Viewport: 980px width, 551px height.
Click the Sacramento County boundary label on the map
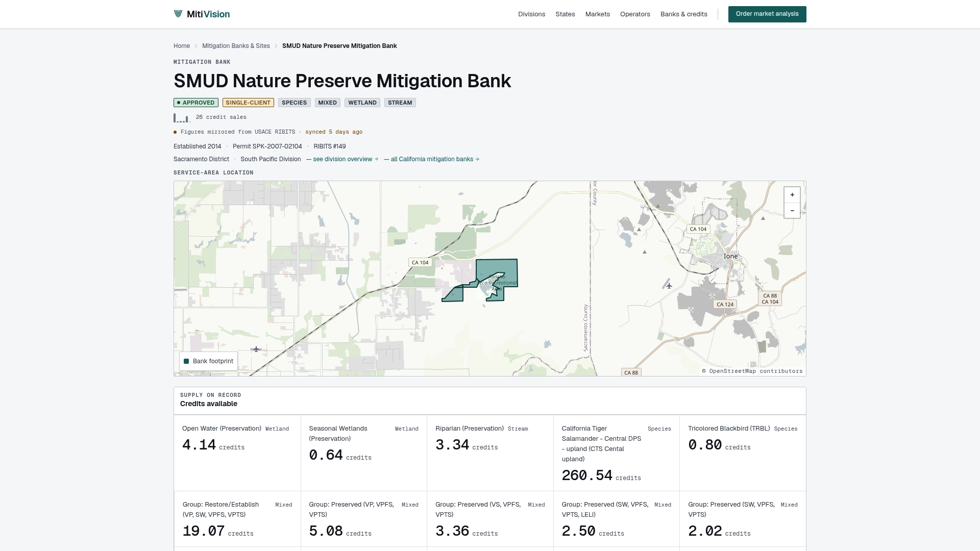[x=585, y=328]
